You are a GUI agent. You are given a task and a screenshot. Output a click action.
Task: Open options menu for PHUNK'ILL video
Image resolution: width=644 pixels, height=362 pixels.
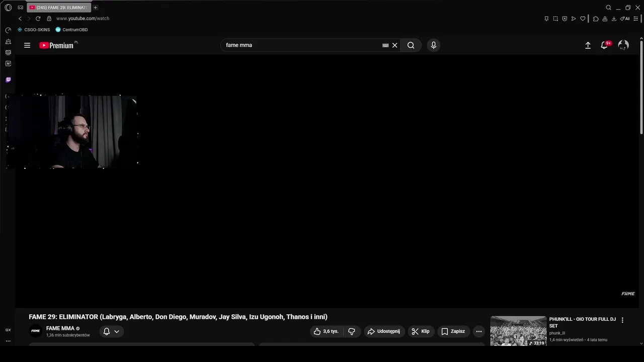[622, 320]
